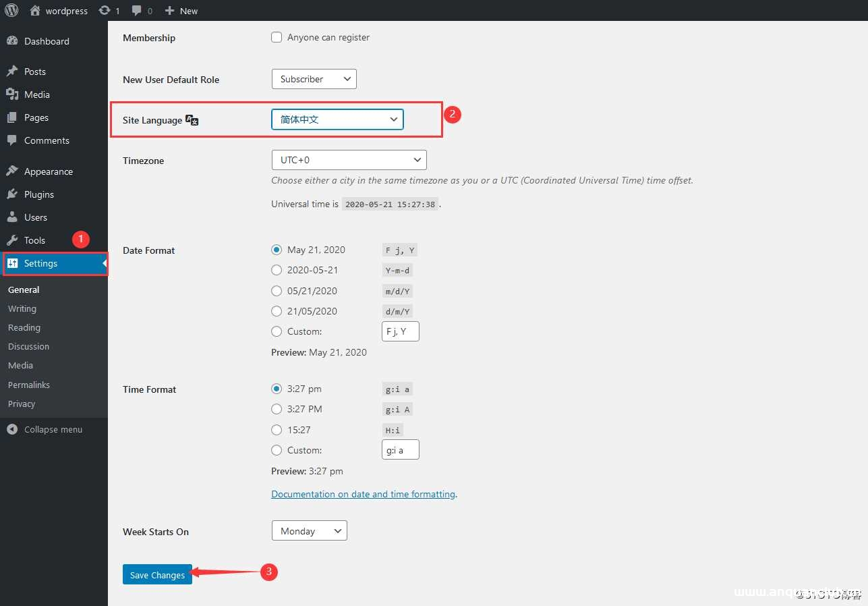
Task: Open the Users sidebar icon
Action: [13, 217]
